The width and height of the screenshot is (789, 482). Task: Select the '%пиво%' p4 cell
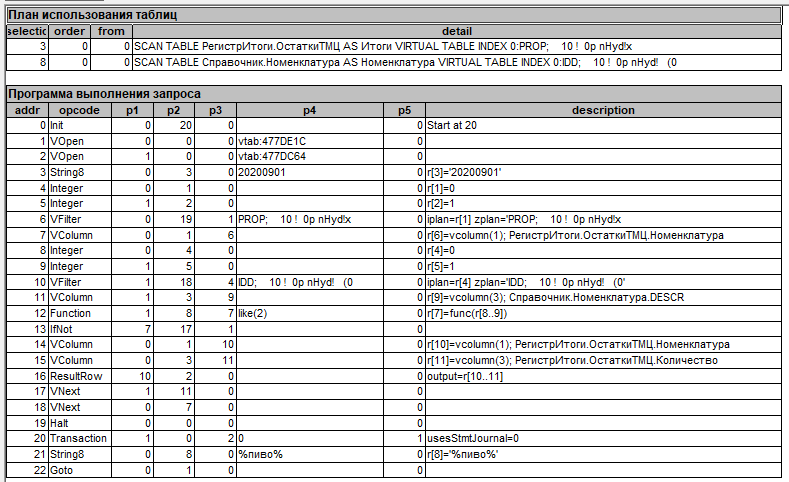(x=309, y=454)
